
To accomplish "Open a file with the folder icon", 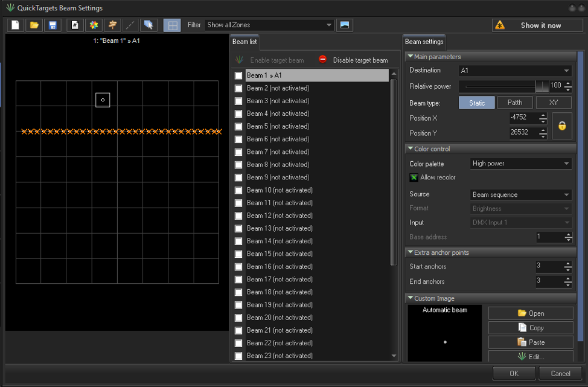I will pyautogui.click(x=34, y=25).
